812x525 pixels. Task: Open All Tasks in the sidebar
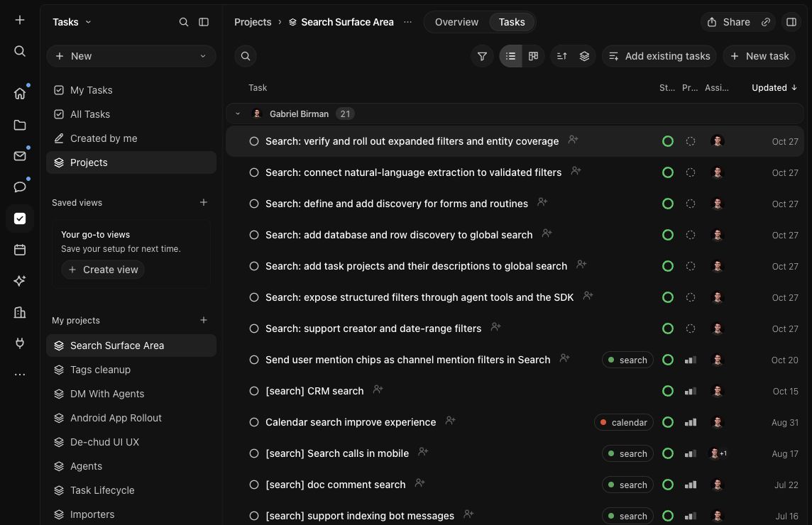pos(131,114)
